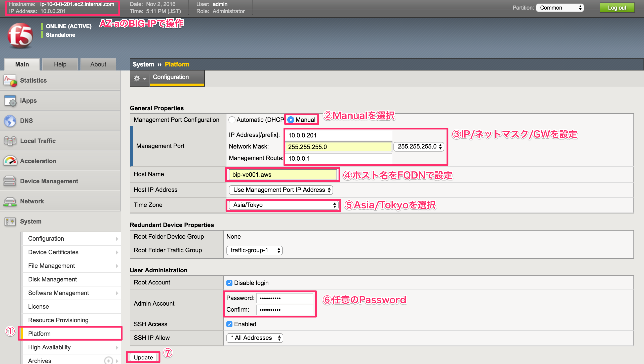Select the DNS module
The height and width of the screenshot is (364, 644).
click(x=26, y=121)
